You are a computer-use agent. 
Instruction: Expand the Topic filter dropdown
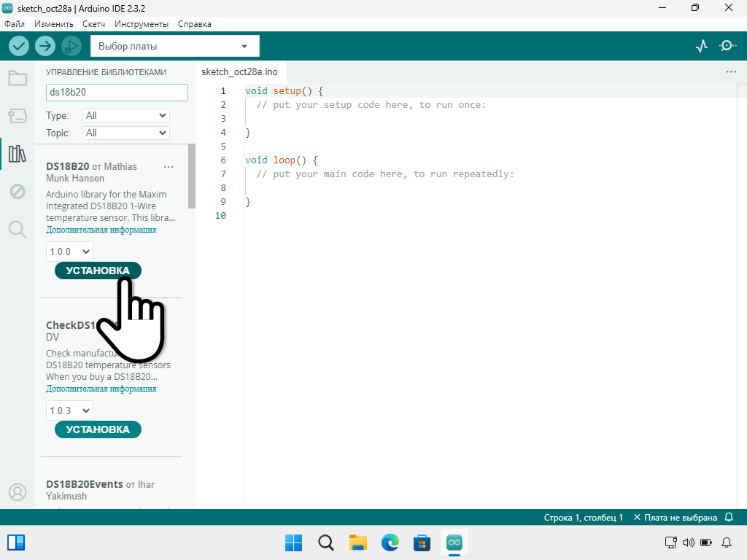coord(125,133)
